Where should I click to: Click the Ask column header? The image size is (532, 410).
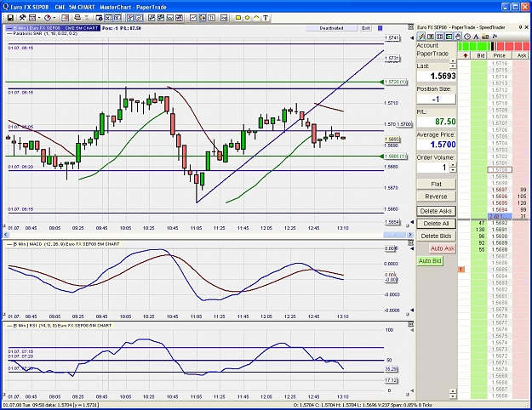[521, 55]
